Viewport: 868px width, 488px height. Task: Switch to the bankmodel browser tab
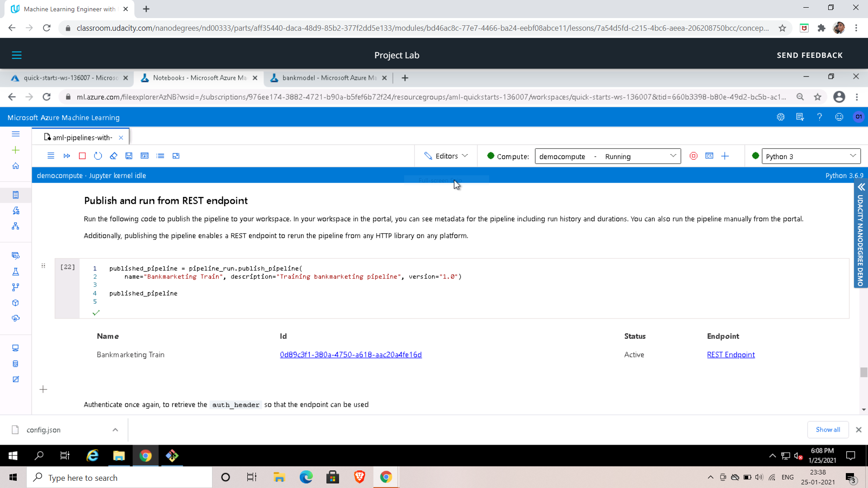click(x=329, y=78)
